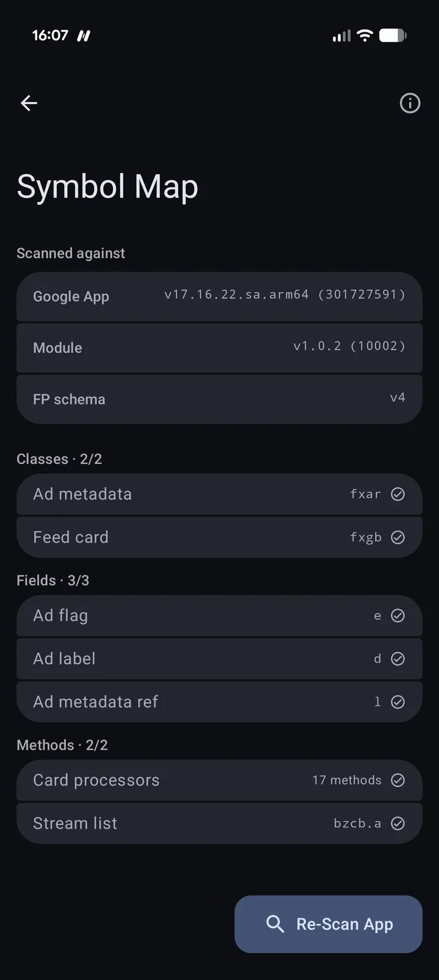Tap the Re-Scan App button
Image resolution: width=439 pixels, height=980 pixels.
329,924
